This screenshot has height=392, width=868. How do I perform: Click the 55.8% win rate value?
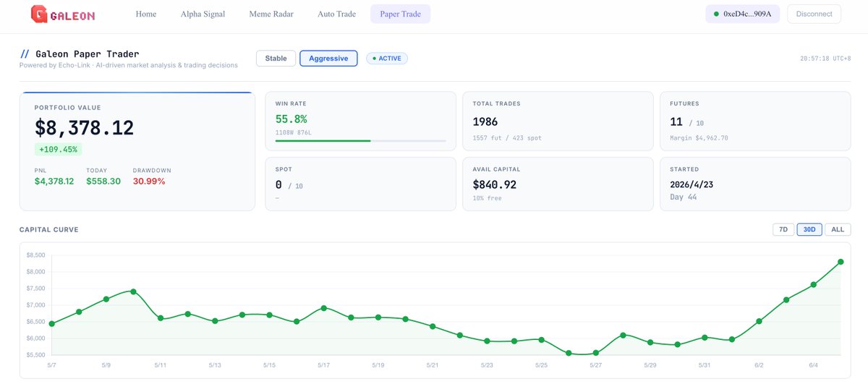292,119
